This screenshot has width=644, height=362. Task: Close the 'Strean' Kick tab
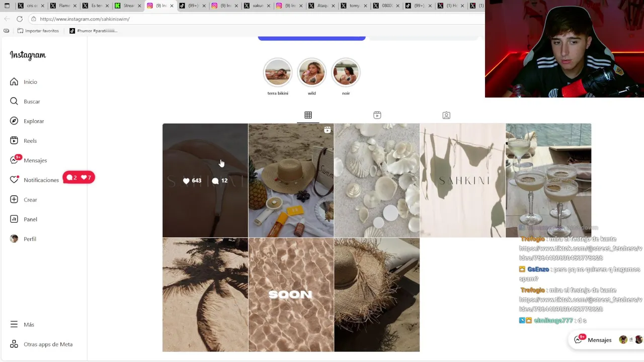coord(139,6)
